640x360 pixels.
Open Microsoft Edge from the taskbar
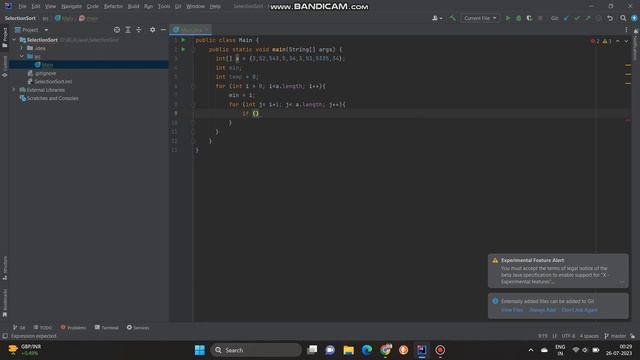pyautogui.click(x=367, y=350)
